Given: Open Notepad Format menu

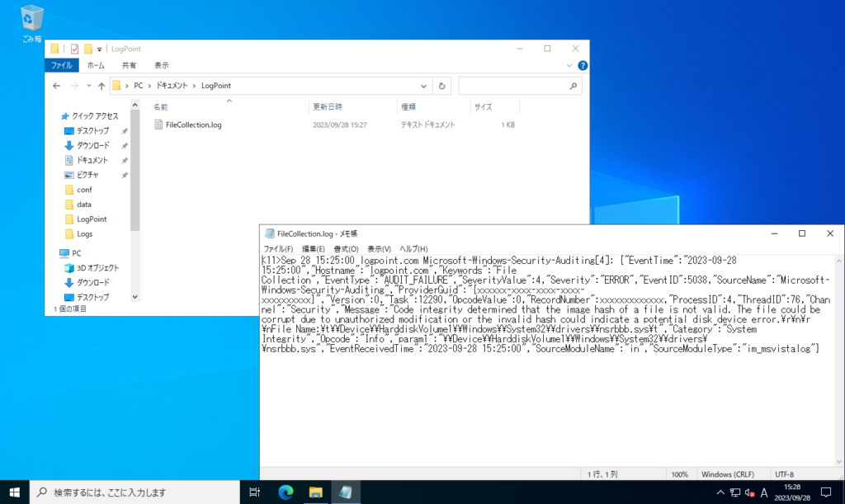Looking at the screenshot, I should (x=346, y=249).
